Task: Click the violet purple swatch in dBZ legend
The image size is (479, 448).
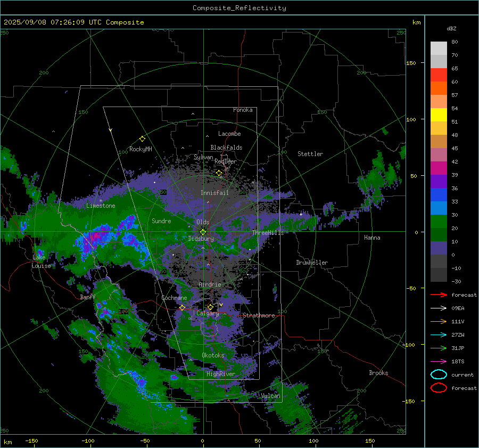Action: point(439,182)
